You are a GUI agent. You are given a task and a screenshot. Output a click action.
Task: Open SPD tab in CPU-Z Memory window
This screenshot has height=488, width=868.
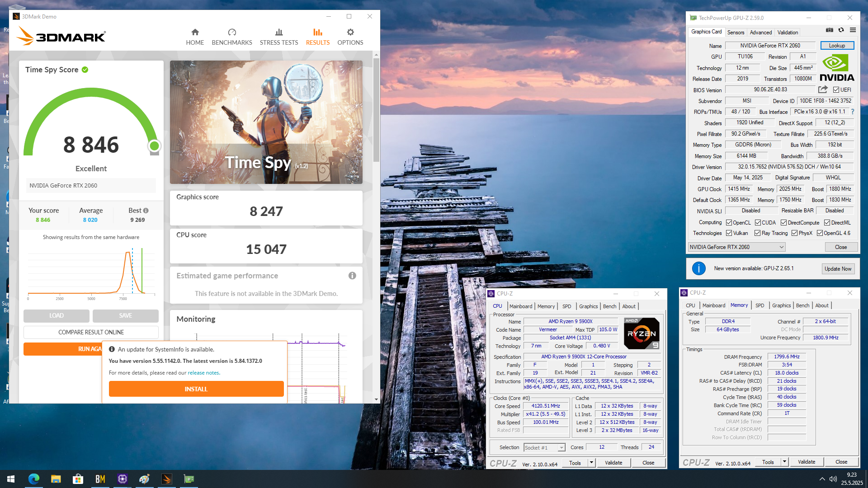(760, 305)
